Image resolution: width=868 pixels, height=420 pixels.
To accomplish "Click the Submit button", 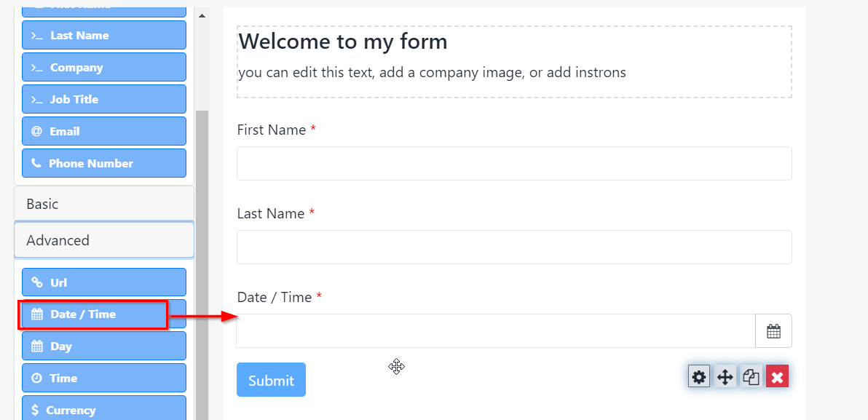I will pos(271,380).
